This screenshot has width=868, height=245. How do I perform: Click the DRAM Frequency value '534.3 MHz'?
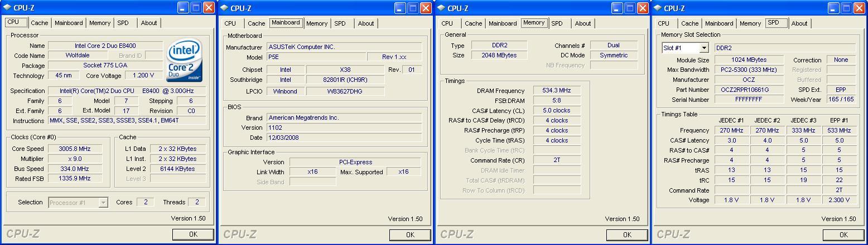click(x=557, y=91)
